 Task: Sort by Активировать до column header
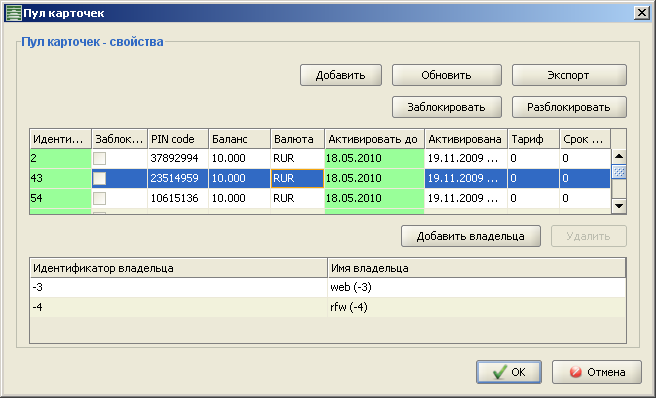tap(374, 139)
